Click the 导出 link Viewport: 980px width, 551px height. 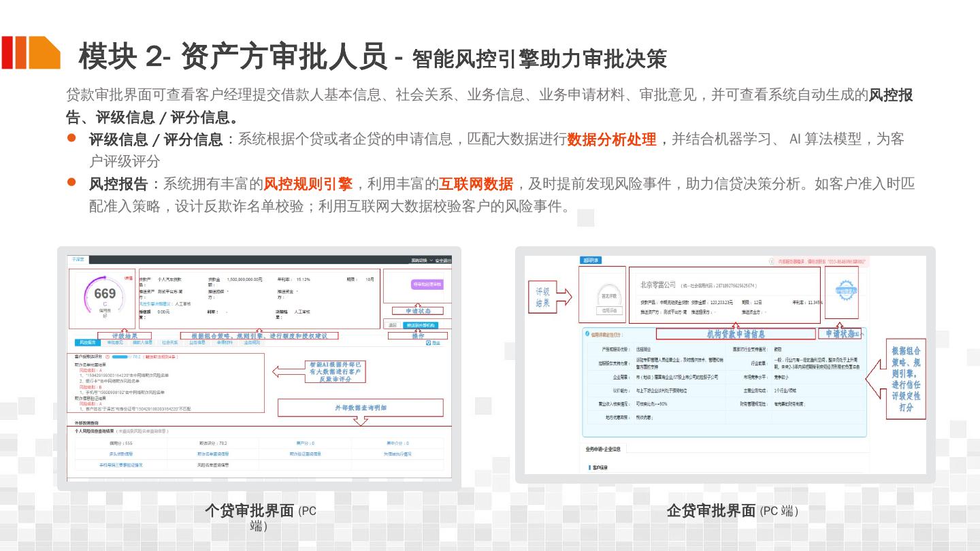pyautogui.click(x=436, y=343)
